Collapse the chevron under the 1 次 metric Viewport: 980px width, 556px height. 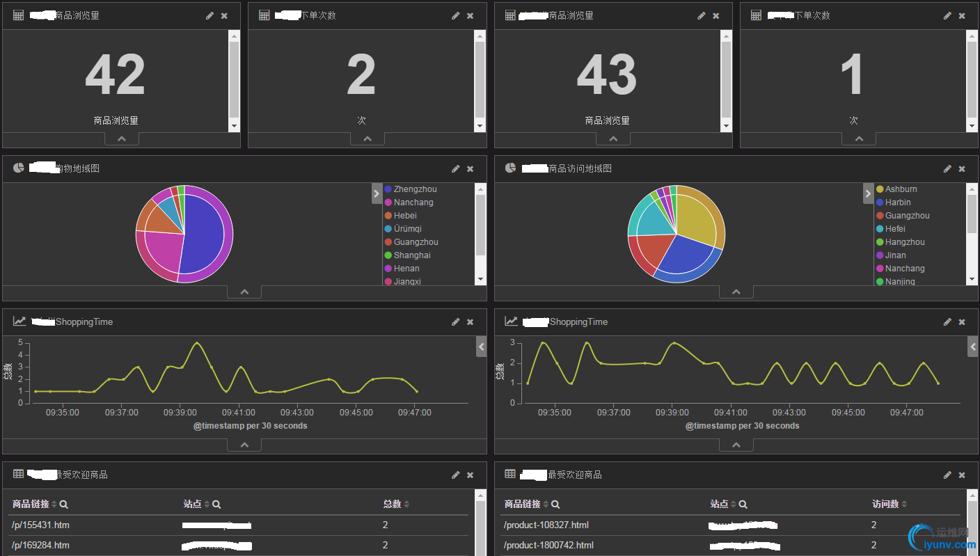[x=859, y=139]
